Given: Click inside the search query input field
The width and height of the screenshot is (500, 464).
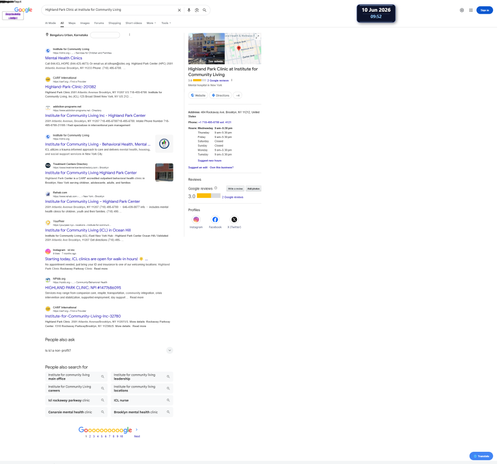Looking at the screenshot, I should (x=110, y=10).
